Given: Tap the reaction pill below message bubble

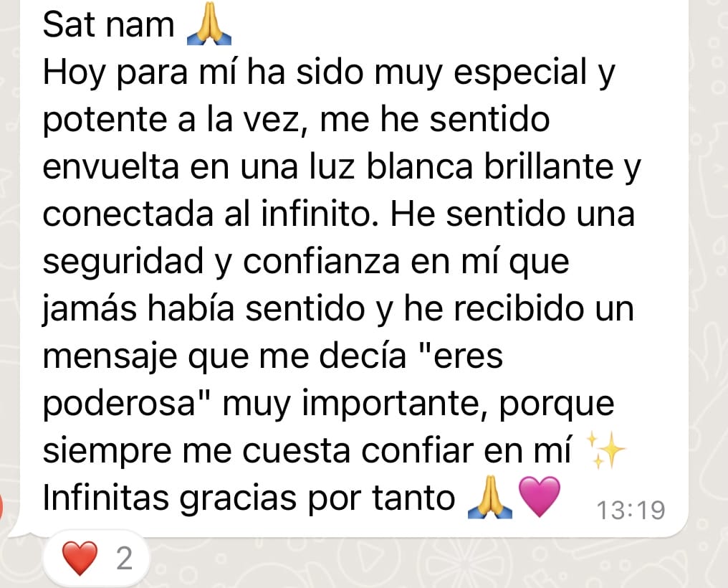Looking at the screenshot, I should [97, 559].
